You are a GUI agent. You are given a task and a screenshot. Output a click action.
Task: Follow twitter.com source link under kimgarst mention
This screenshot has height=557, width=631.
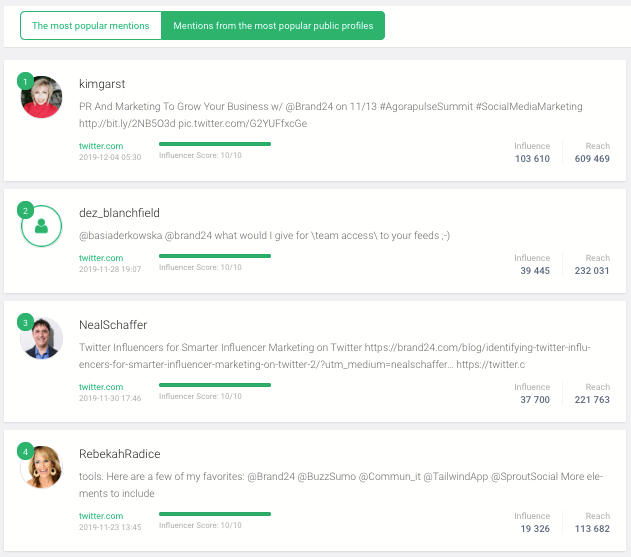coord(101,146)
